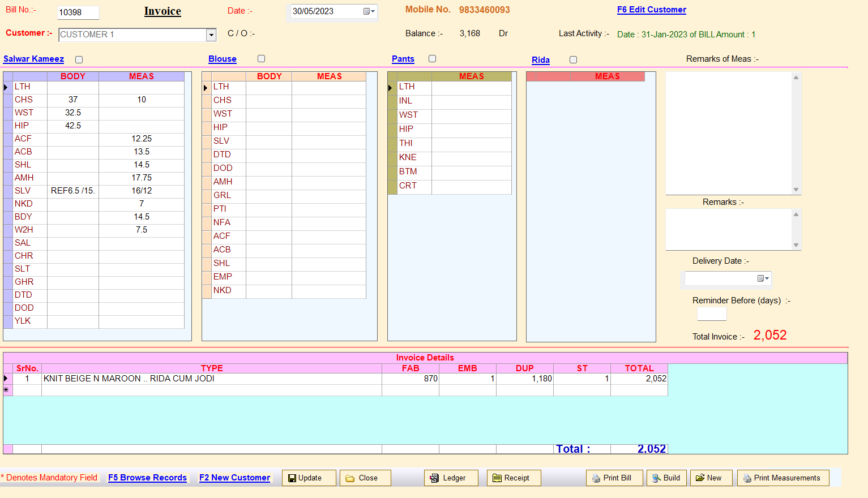
Task: Click the New button icon
Action: tap(700, 478)
